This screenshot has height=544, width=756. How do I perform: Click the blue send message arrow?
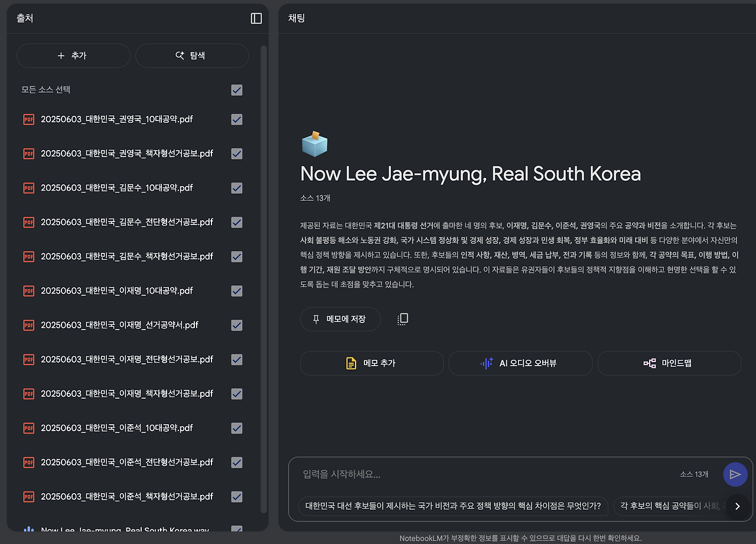click(x=735, y=474)
